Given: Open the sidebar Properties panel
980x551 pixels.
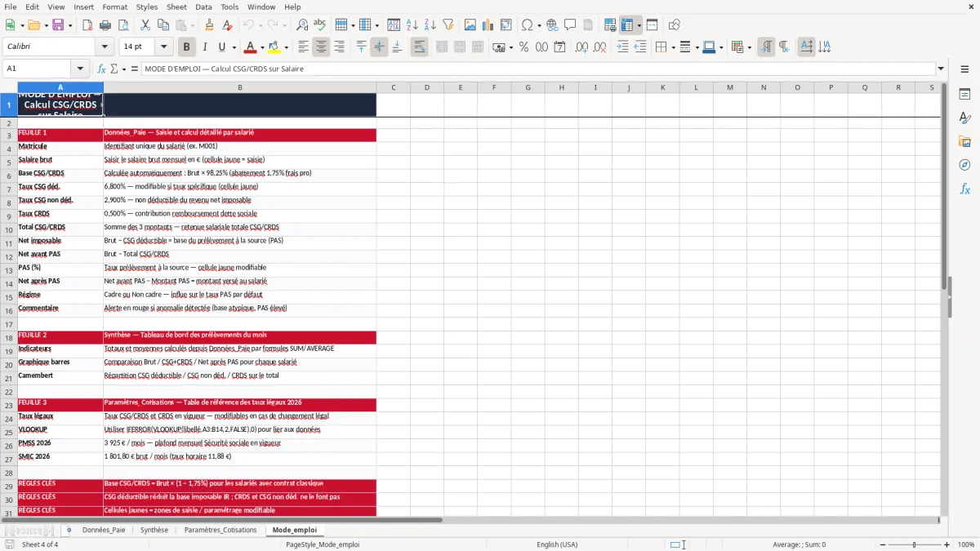Looking at the screenshot, I should click(964, 95).
